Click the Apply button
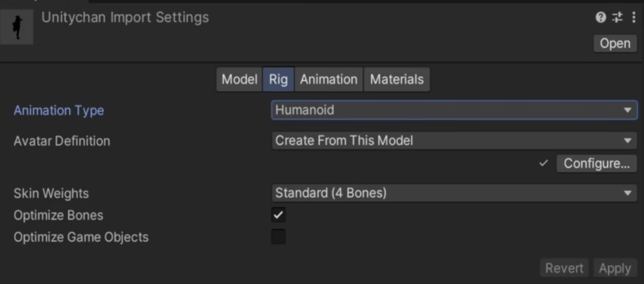This screenshot has width=644, height=284. 615,268
